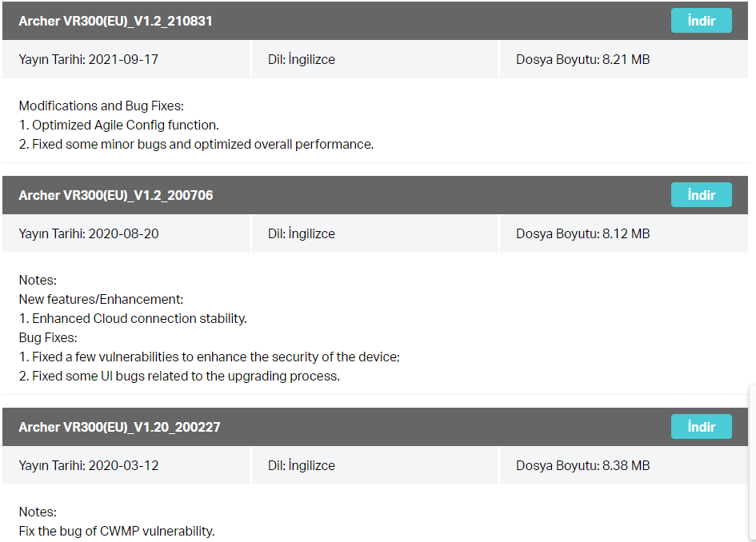Click the Fixed a few vulnerabilities line
Viewport: 756px width, 542px height.
(x=210, y=357)
